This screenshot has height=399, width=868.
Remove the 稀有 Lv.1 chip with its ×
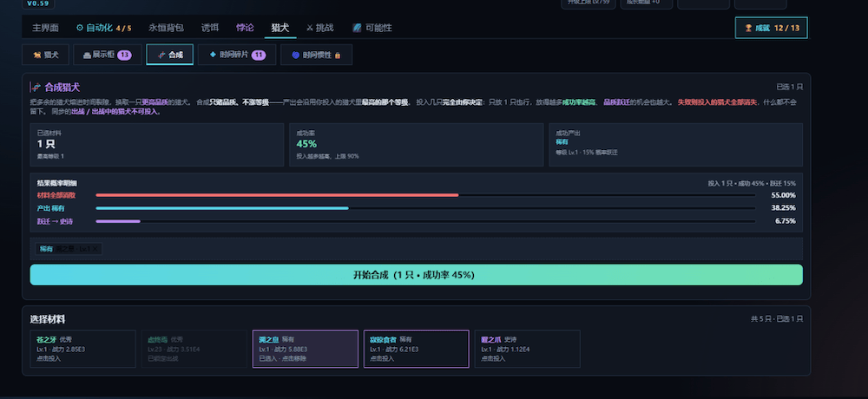click(x=95, y=250)
